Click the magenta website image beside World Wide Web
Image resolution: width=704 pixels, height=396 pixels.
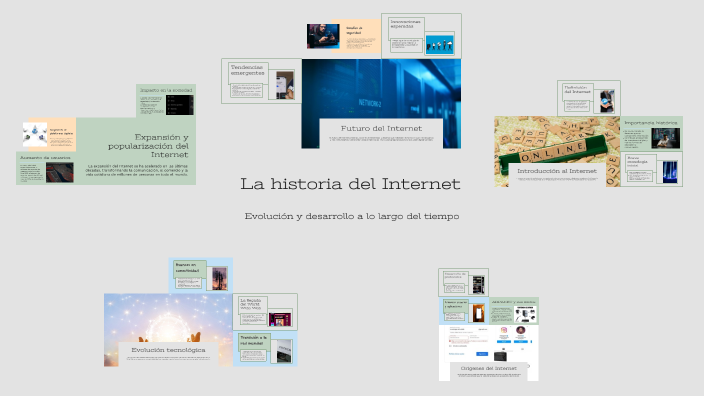pos(280,319)
